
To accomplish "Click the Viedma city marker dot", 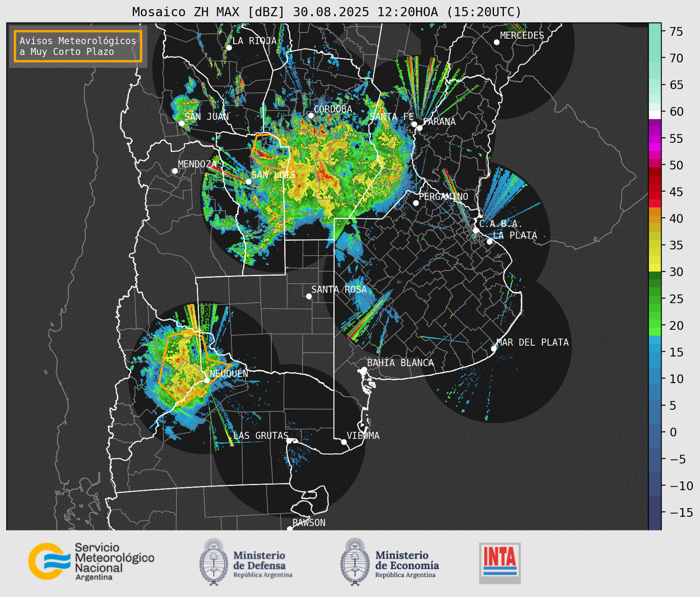I will pyautogui.click(x=344, y=442).
